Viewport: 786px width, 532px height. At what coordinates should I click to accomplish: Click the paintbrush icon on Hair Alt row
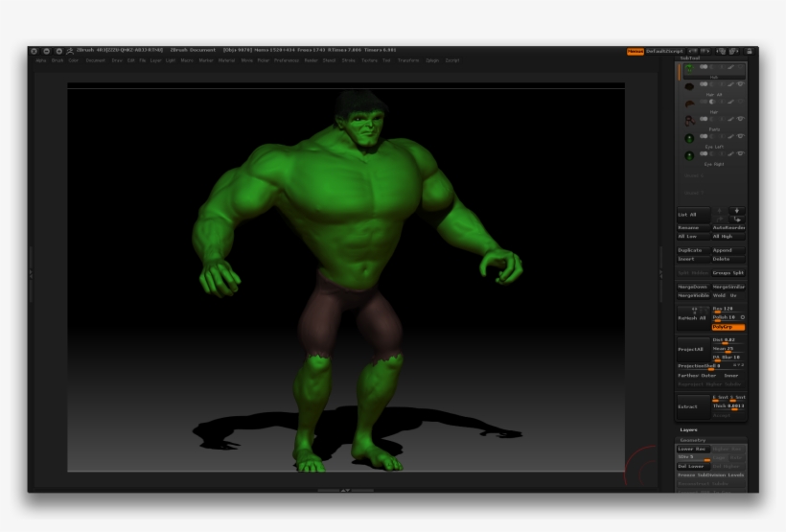pos(731,84)
